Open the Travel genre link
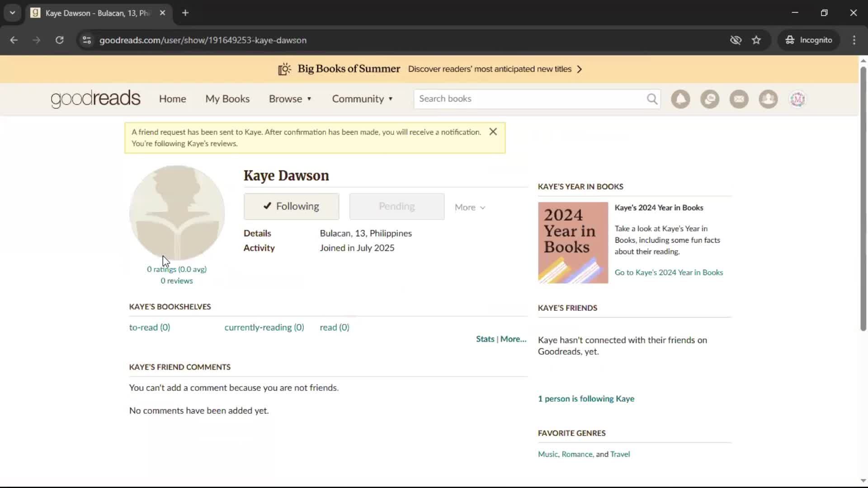 (x=620, y=455)
